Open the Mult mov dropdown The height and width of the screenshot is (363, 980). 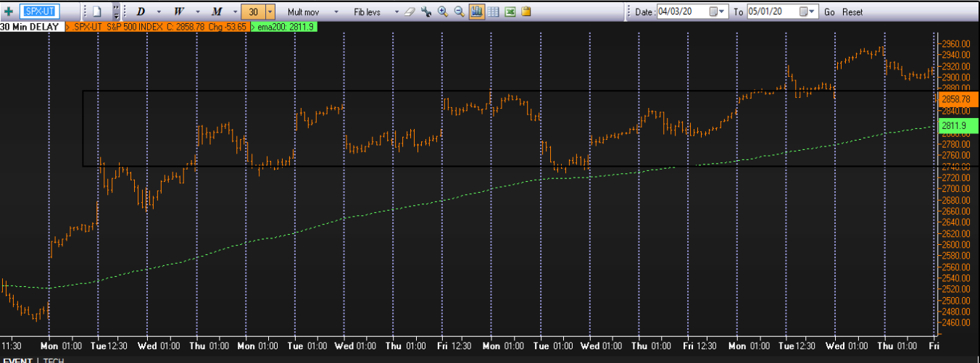tap(312, 12)
